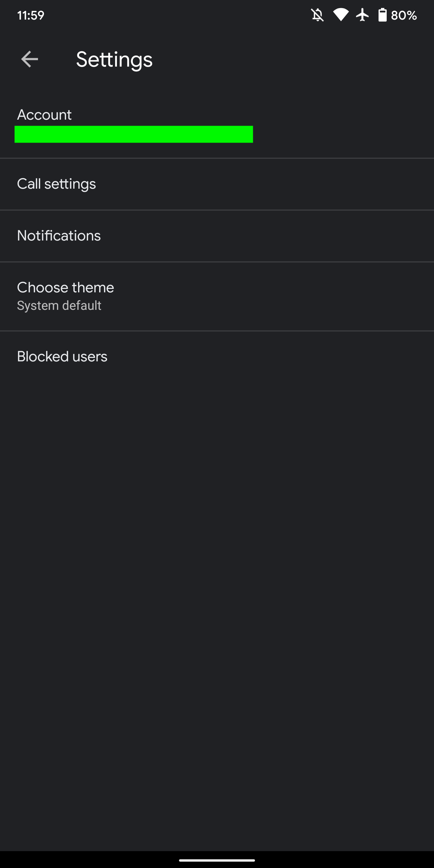Open the Blocked users list
Screen dimensions: 434x868
(217, 357)
